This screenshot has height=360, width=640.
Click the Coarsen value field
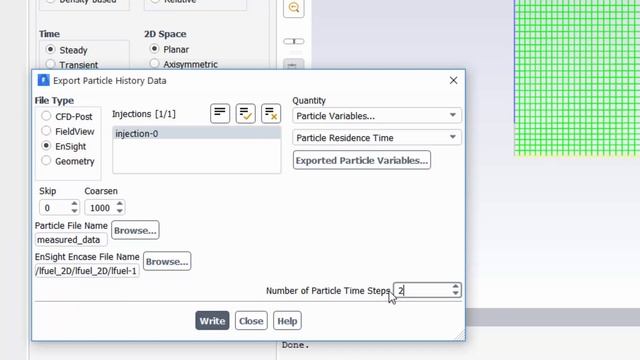pyautogui.click(x=100, y=208)
